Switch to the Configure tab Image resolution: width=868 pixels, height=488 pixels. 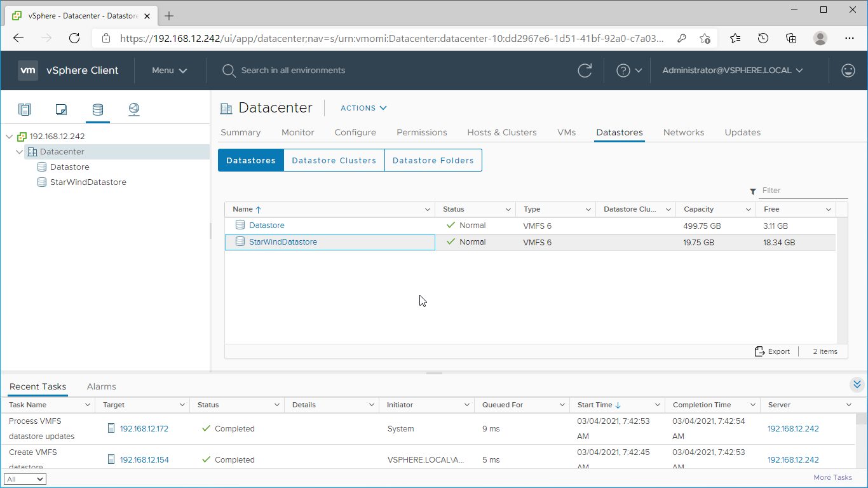coord(355,132)
